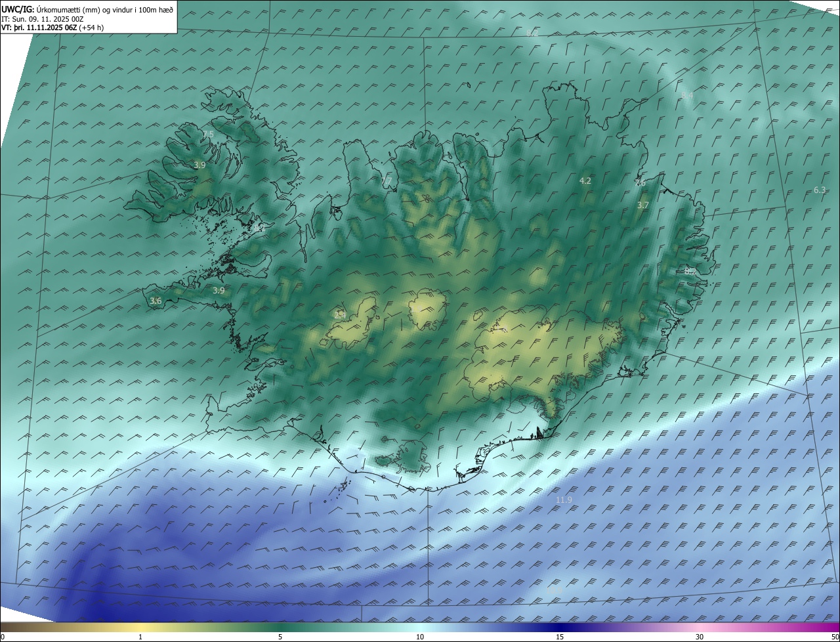Select the 3.6 value at Snæfellsnes tip
This screenshot has height=642, width=840.
pos(156,301)
